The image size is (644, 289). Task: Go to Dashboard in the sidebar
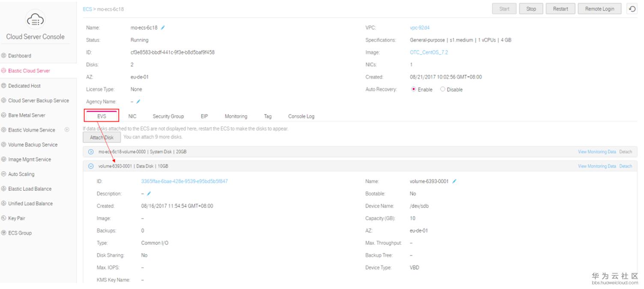(20, 56)
